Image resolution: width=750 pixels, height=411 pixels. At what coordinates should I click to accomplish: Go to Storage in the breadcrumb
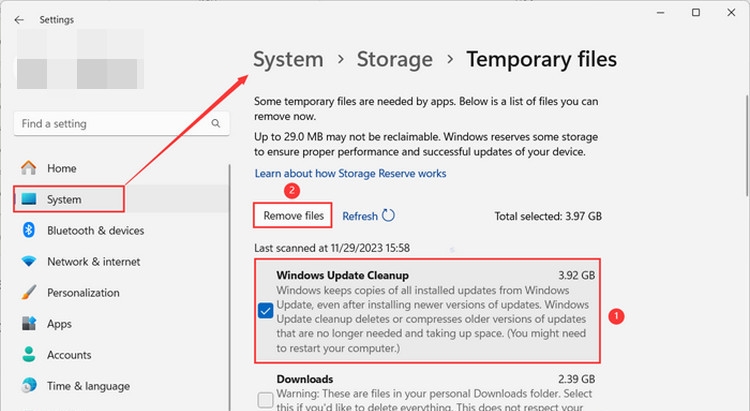coord(395,59)
